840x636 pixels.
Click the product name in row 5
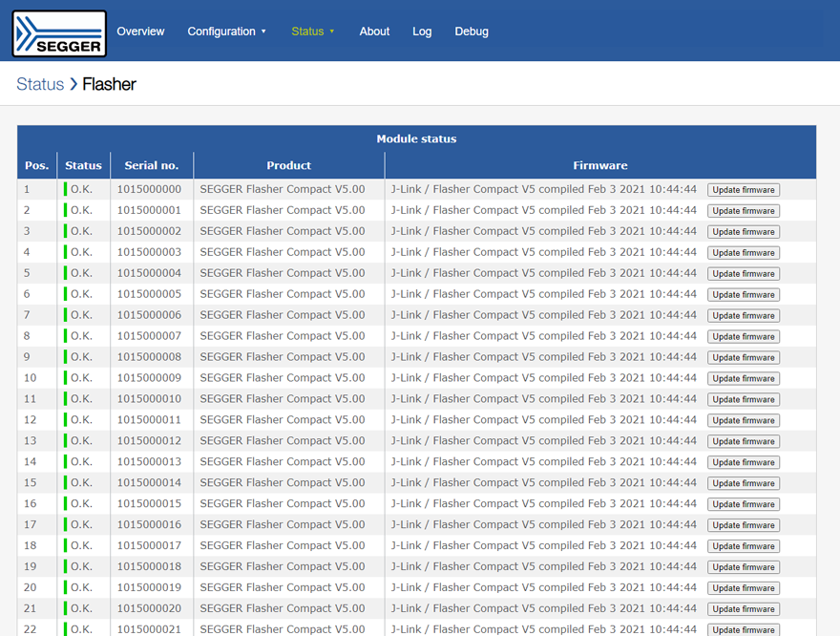pos(283,273)
